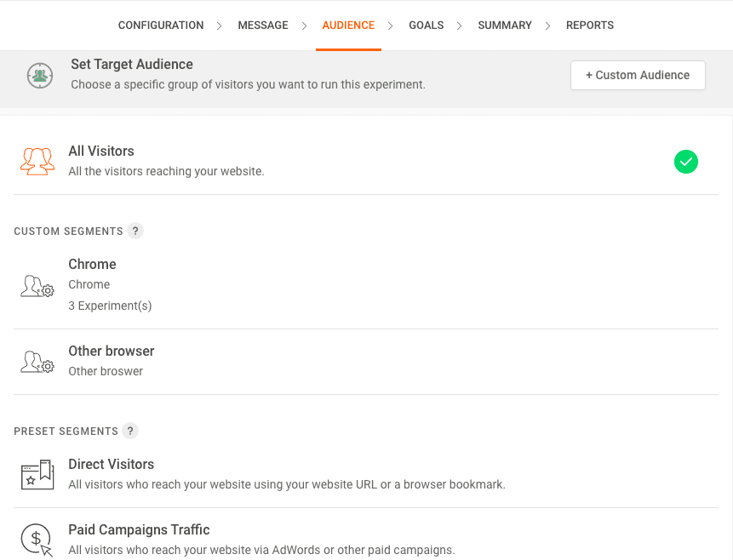Select the Direct Visitors preset title

pos(112,465)
